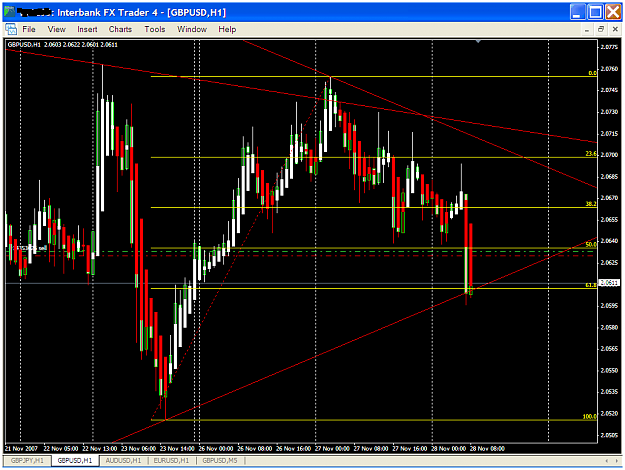Click the chart icon beside File menu
The width and height of the screenshot is (625, 470).
tap(11, 29)
